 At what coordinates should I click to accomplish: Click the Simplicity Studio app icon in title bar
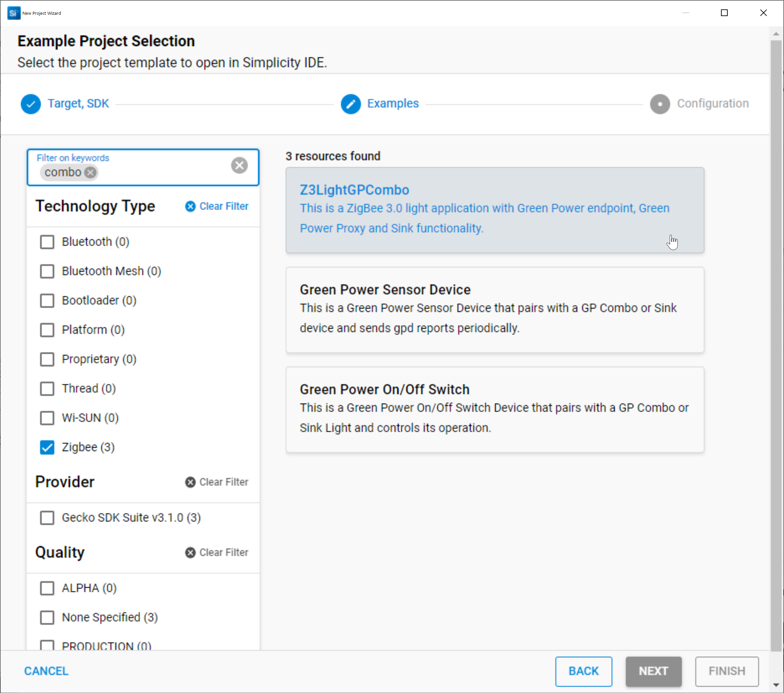pyautogui.click(x=14, y=13)
